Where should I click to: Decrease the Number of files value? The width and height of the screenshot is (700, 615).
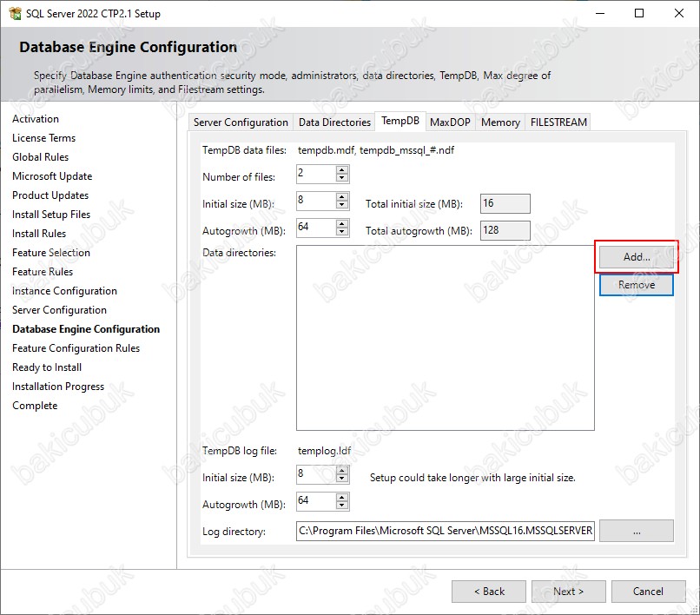click(x=342, y=178)
